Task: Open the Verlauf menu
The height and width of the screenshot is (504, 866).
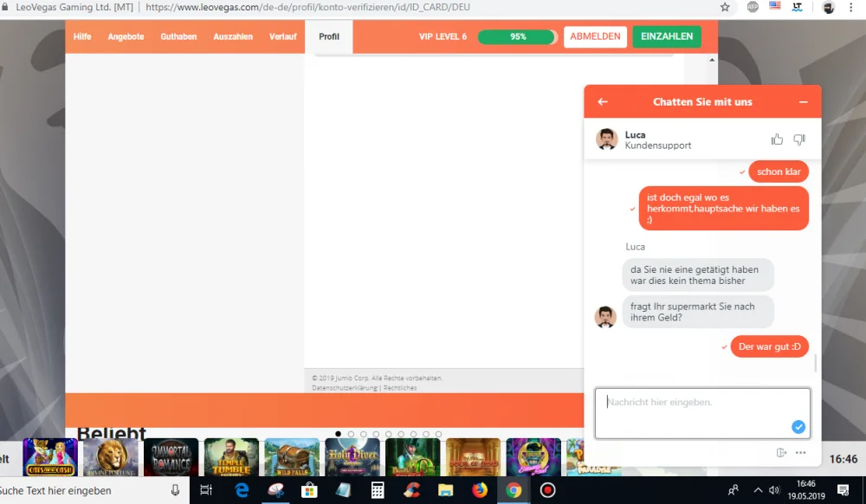Action: (x=283, y=36)
